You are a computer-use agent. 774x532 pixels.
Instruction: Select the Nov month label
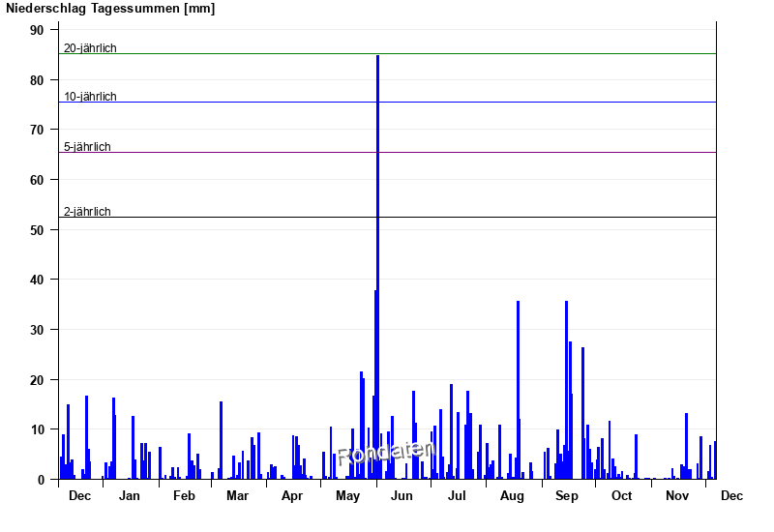[x=677, y=496]
